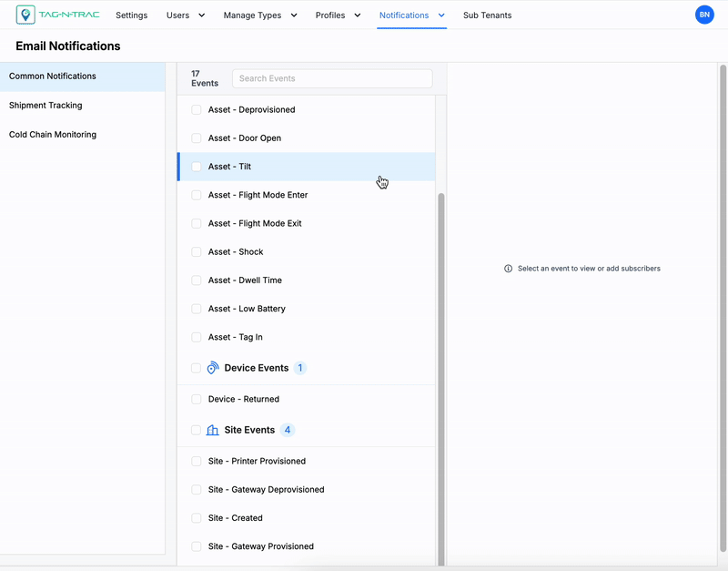Tick the Site - Gateway Provisioned checkbox
The width and height of the screenshot is (728, 571).
[197, 546]
